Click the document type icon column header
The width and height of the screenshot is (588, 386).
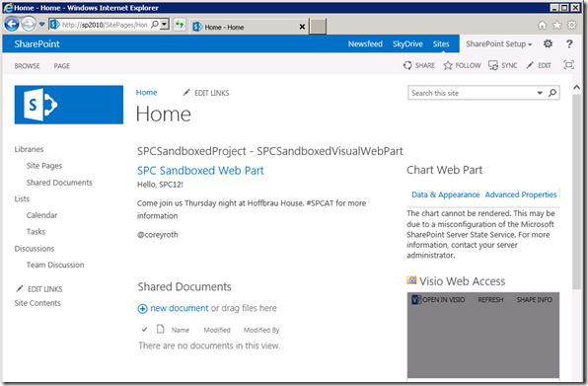pos(161,329)
